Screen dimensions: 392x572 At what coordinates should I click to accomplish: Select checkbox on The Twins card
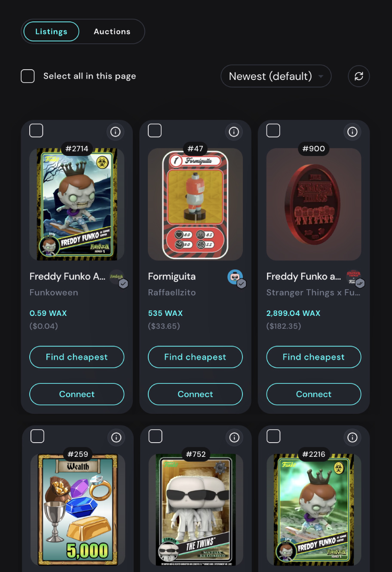point(155,436)
